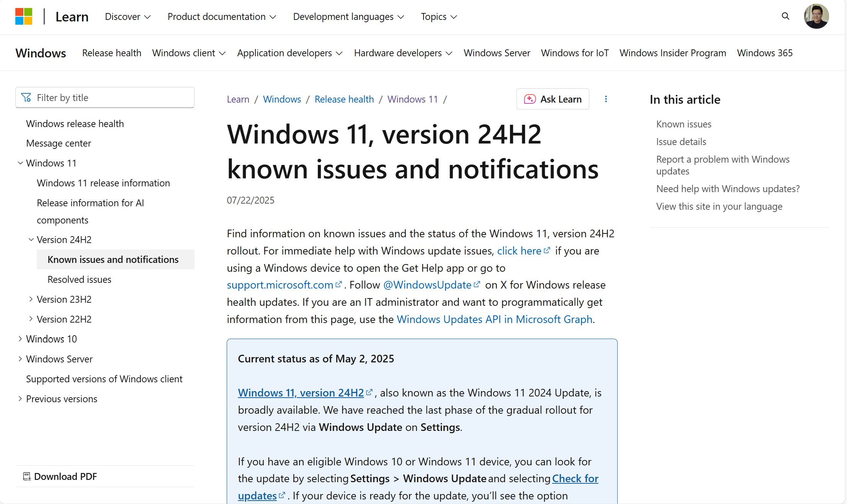Open the Topics dropdown menu
The height and width of the screenshot is (504, 847).
pyautogui.click(x=439, y=17)
